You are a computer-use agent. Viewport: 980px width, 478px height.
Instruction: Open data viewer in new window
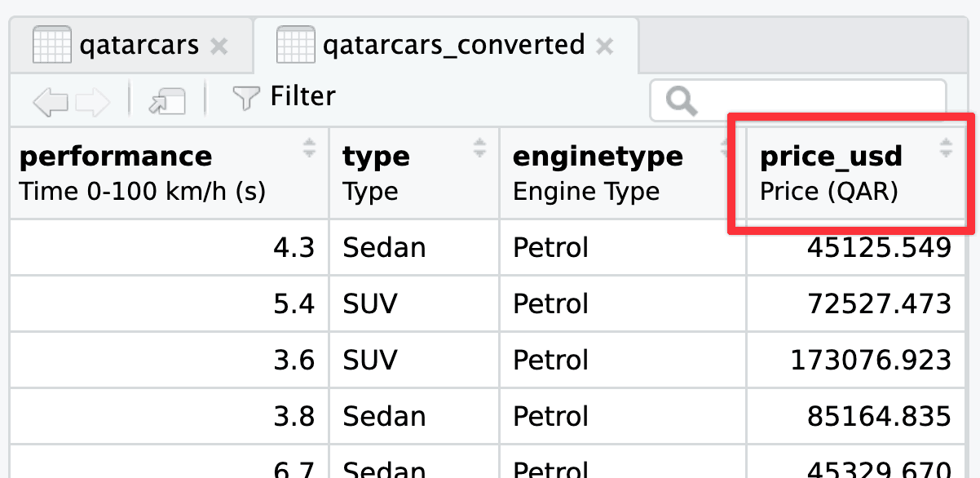pos(166,101)
